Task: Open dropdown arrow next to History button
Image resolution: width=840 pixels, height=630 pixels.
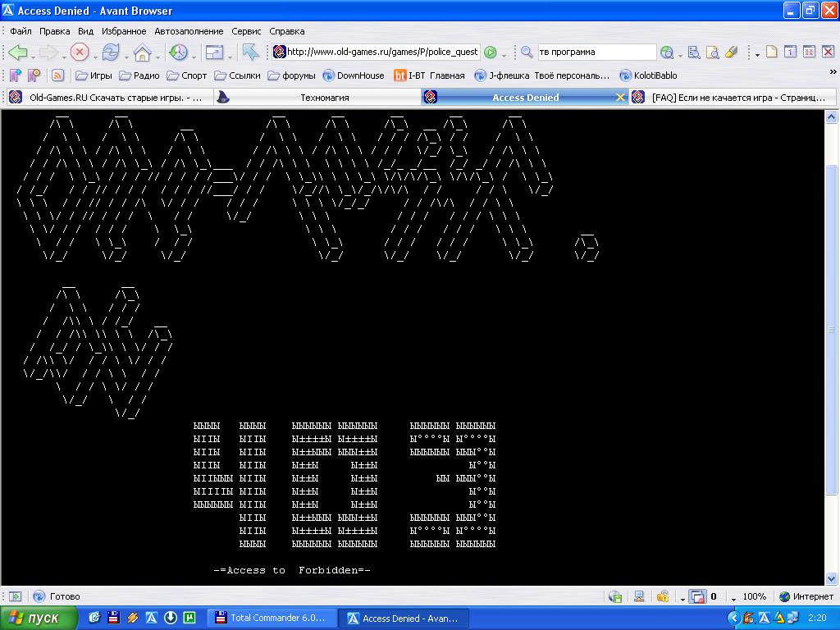Action: coord(194,56)
